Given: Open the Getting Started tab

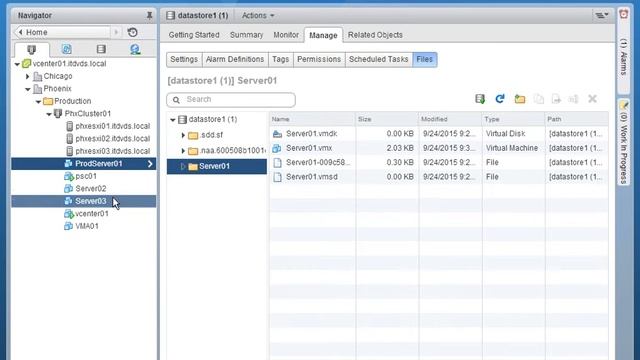Looking at the screenshot, I should pyautogui.click(x=194, y=35).
